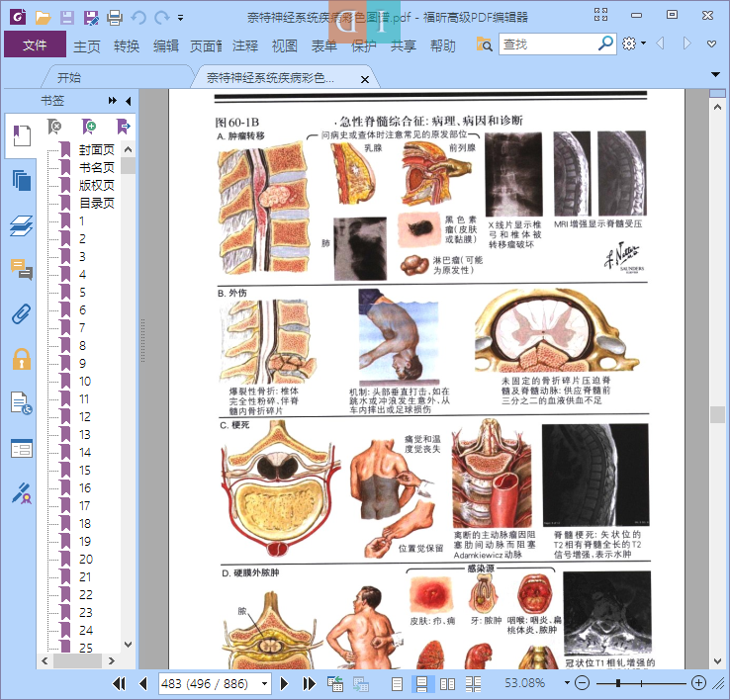The height and width of the screenshot is (700, 730).
Task: Go to the next page
Action: coord(284,684)
